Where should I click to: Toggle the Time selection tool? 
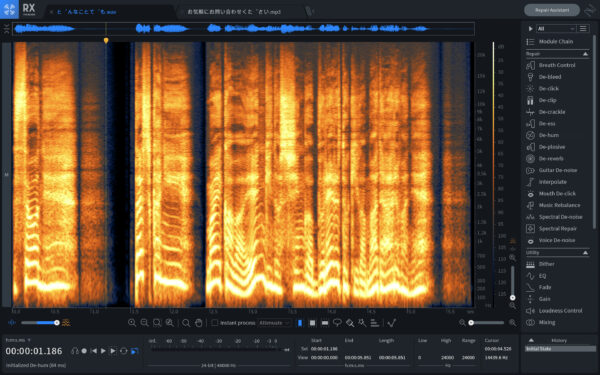300,323
